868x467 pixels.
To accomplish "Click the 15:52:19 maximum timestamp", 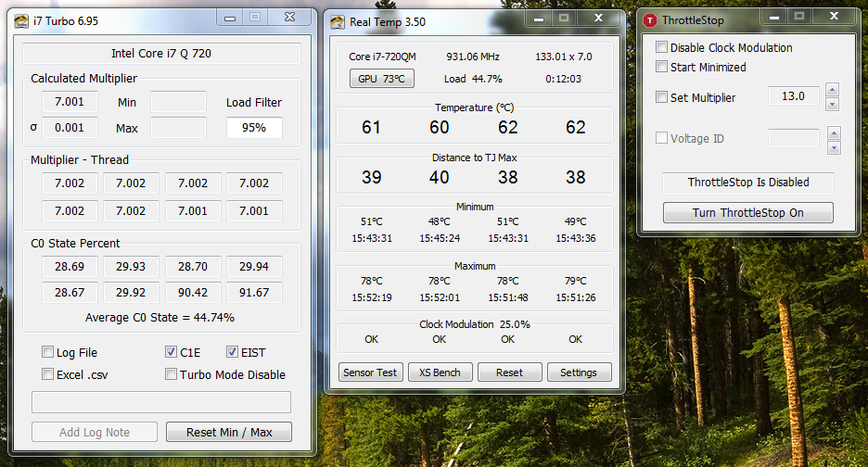I will tap(372, 297).
